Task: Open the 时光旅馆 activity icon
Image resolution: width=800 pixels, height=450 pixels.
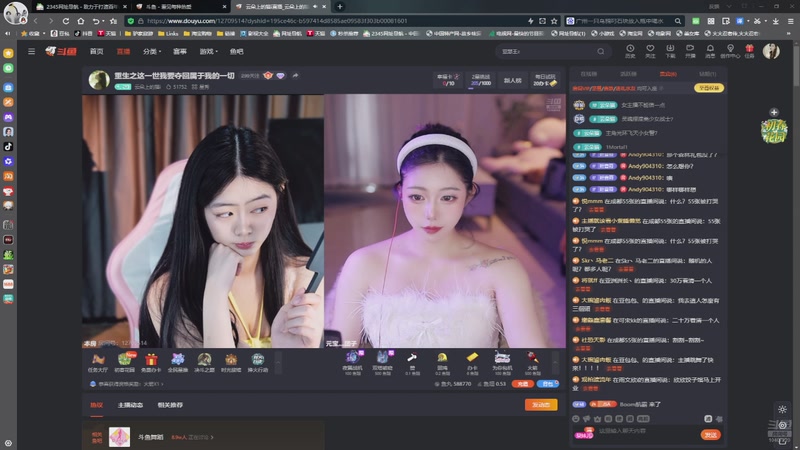Action: (x=231, y=363)
